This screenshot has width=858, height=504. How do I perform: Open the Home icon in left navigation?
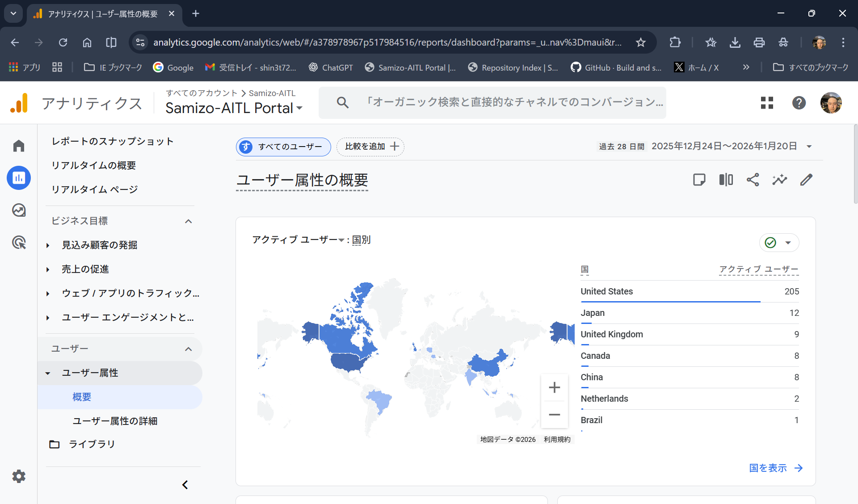(19, 145)
